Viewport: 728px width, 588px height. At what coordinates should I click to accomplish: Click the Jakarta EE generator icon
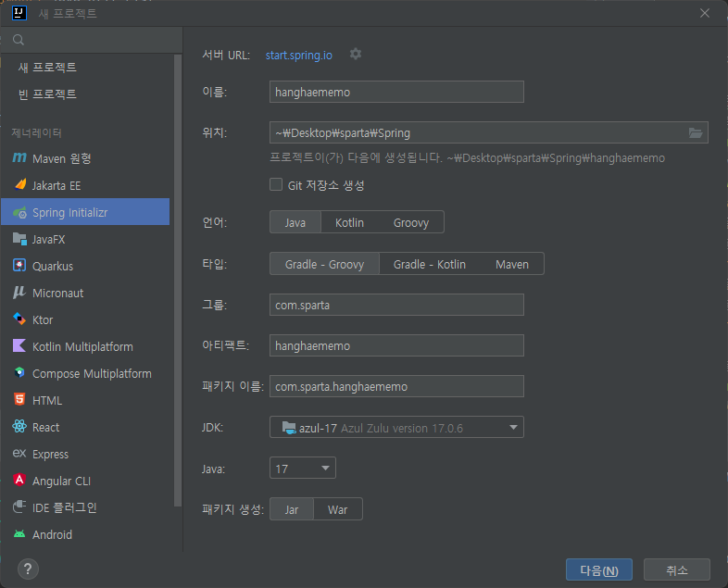[20, 184]
